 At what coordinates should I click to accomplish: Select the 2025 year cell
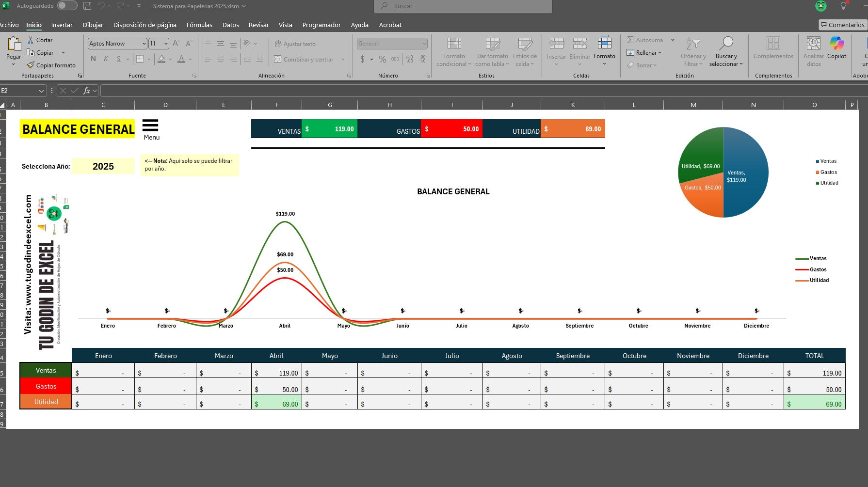(103, 166)
